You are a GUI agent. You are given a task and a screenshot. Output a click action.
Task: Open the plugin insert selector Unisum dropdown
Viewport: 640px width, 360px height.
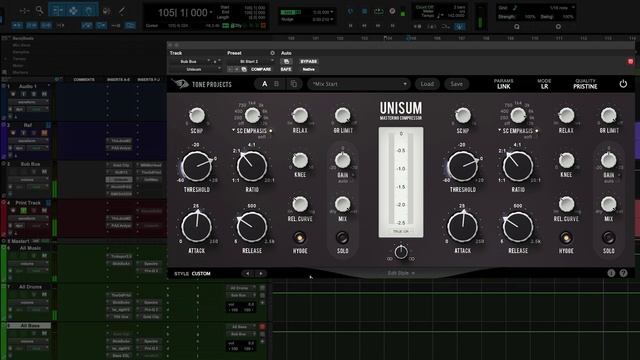pos(195,69)
